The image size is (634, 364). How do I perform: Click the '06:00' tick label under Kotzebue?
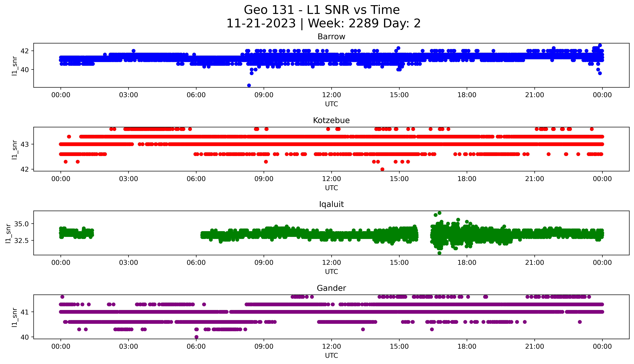pyautogui.click(x=196, y=179)
